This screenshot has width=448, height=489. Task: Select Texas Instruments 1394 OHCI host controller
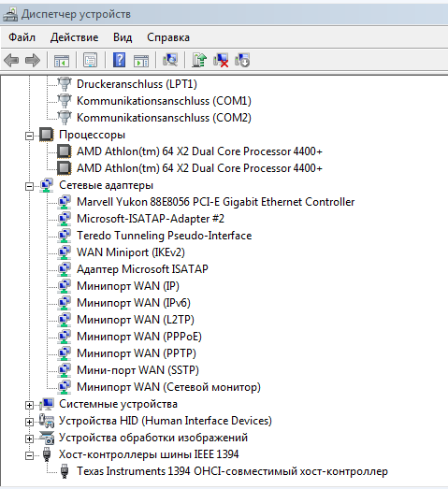pyautogui.click(x=232, y=471)
